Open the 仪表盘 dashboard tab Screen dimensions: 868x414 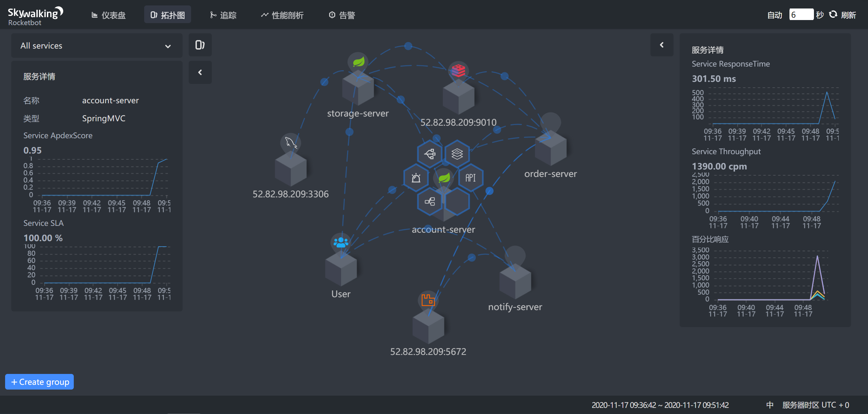pyautogui.click(x=109, y=15)
